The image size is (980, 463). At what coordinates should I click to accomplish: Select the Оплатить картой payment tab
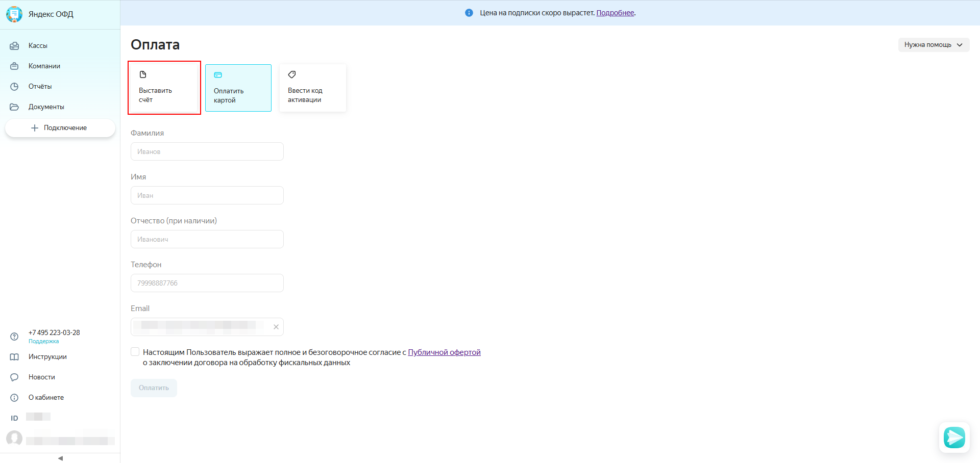pos(238,88)
